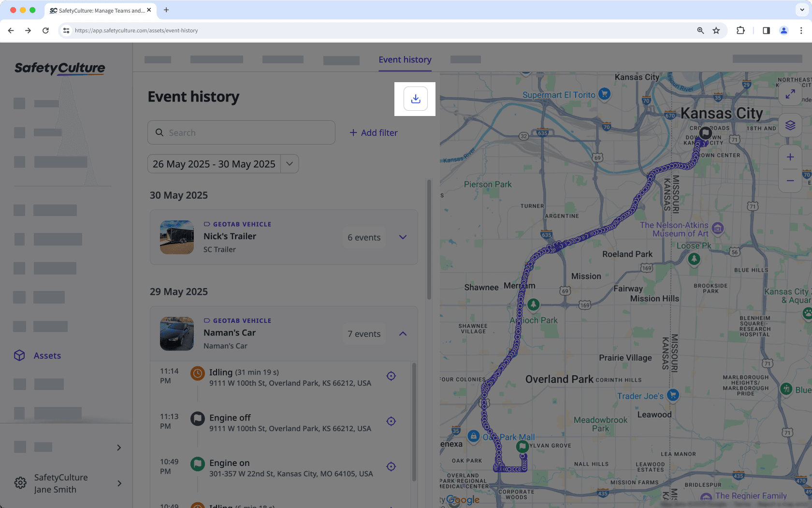The width and height of the screenshot is (812, 508).
Task: Bookmark the page using the star icon
Action: tap(716, 30)
